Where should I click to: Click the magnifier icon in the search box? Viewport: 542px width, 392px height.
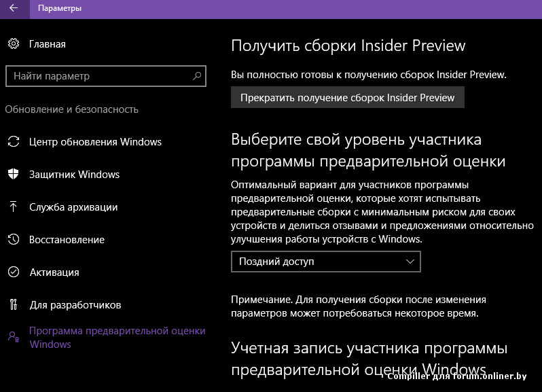pyautogui.click(x=197, y=75)
